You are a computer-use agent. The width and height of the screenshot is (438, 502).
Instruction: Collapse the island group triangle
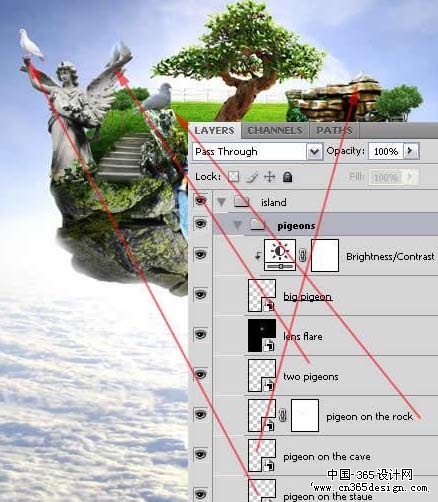coord(221,202)
